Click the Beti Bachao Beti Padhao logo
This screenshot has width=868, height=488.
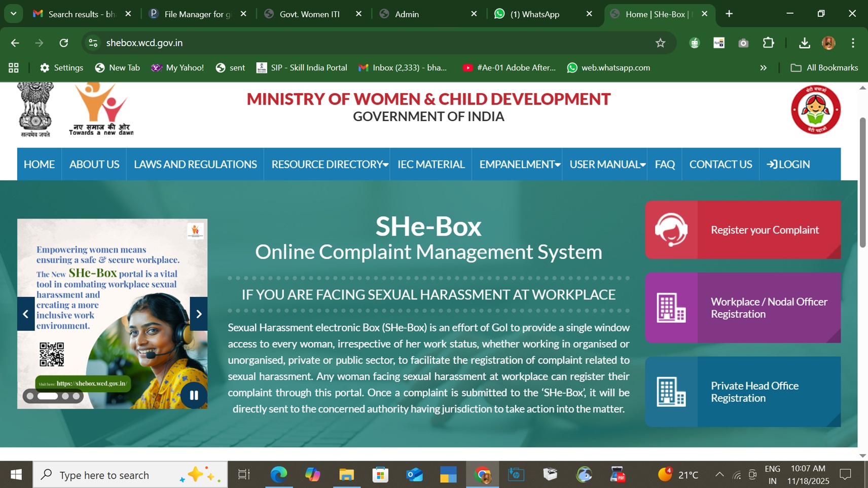815,109
